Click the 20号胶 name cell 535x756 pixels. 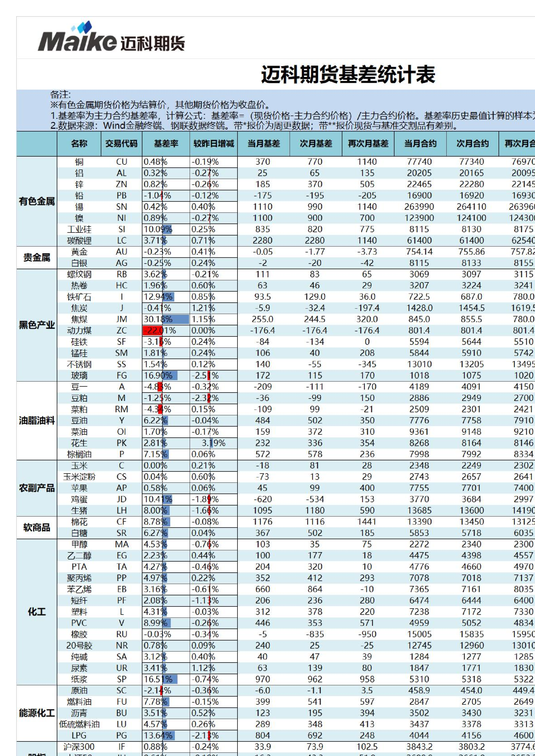point(79,646)
